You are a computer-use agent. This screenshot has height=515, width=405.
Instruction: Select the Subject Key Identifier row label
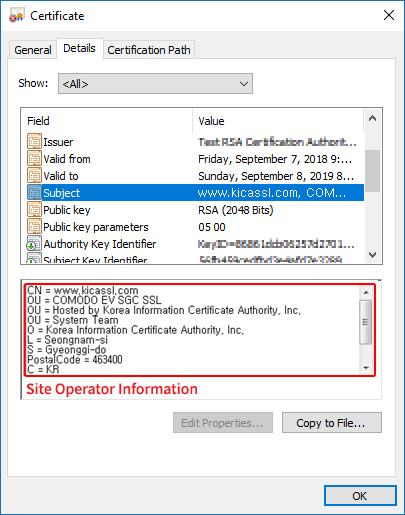pos(95,259)
